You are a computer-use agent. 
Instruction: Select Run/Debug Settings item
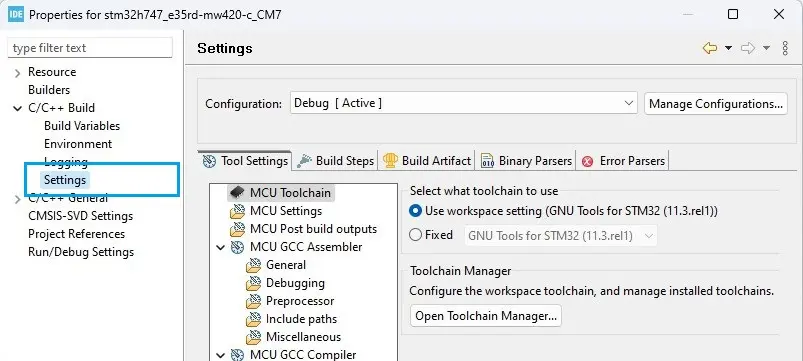pyautogui.click(x=81, y=252)
